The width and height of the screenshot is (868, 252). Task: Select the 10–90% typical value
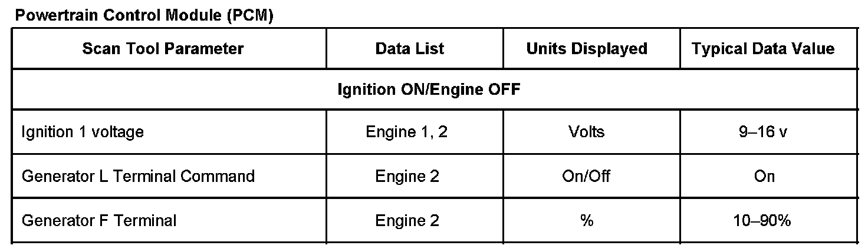(764, 221)
